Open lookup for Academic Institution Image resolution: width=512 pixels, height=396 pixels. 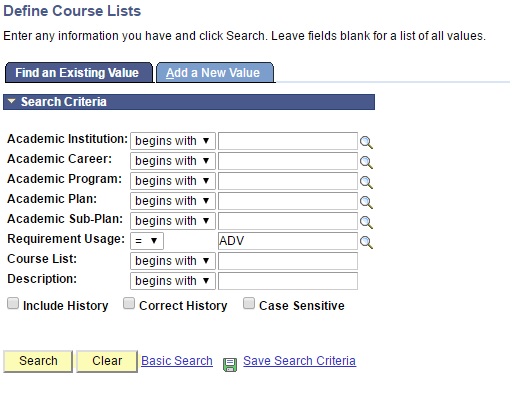coord(366,142)
